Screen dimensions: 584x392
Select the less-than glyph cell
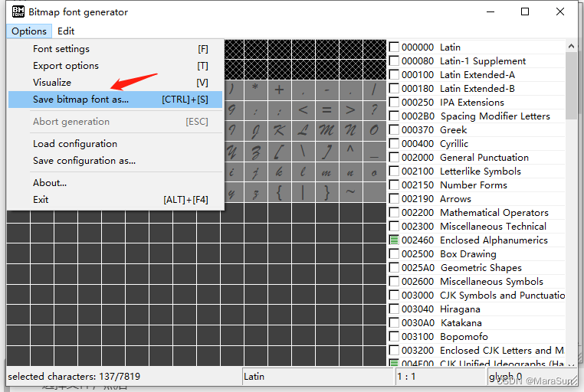click(x=303, y=110)
